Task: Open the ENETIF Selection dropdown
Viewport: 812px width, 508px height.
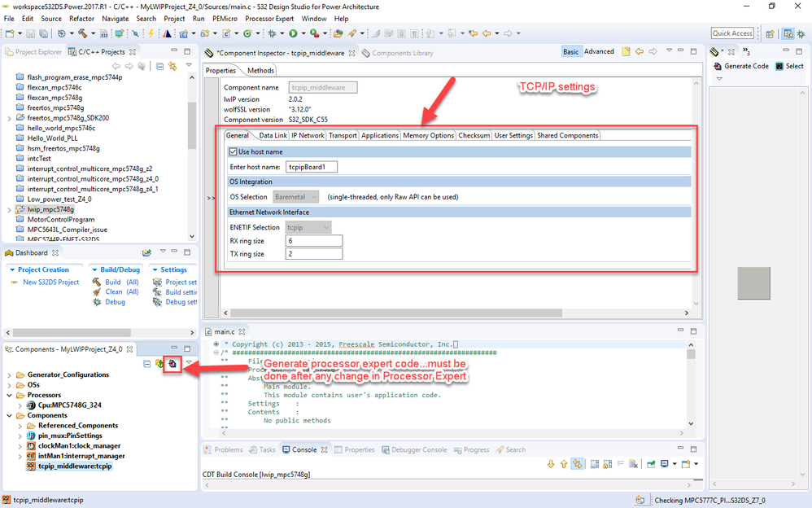Action: coord(308,228)
